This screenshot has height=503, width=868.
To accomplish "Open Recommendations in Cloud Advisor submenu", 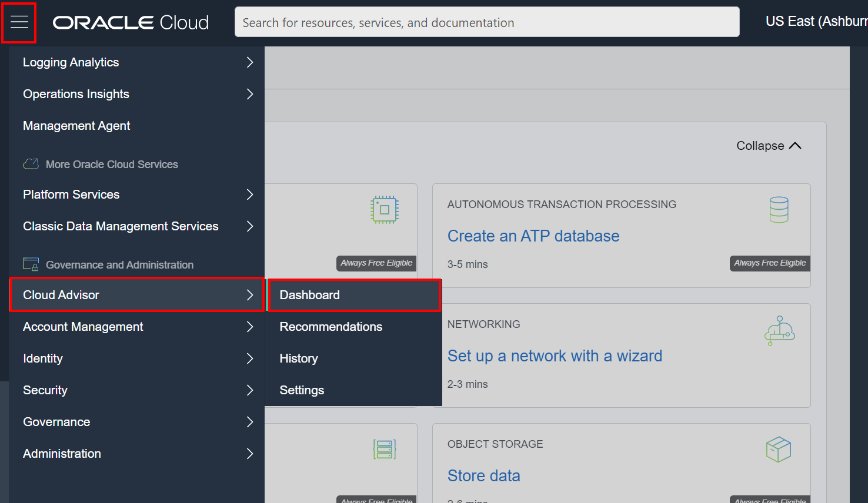I will tap(331, 326).
